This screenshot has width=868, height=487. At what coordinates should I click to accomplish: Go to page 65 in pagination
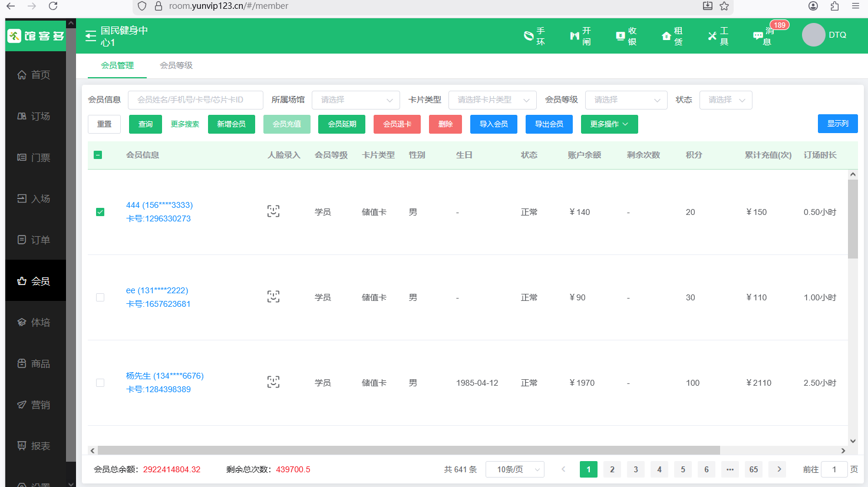(753, 469)
